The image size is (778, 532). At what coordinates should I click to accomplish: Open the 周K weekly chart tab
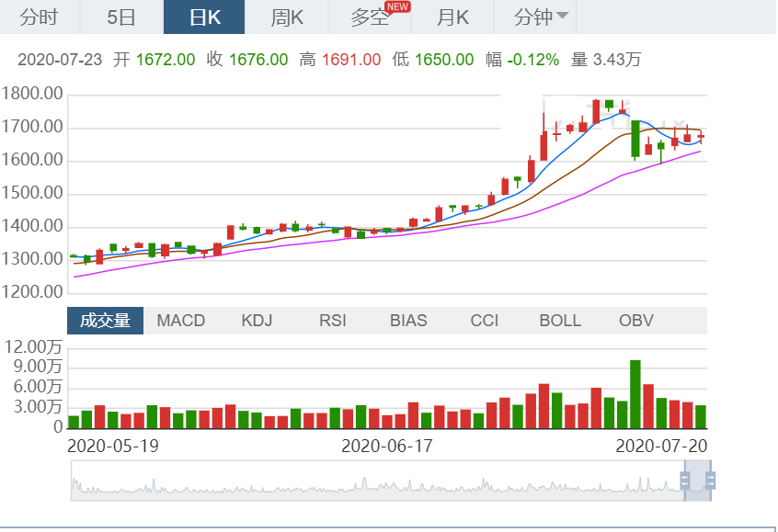[287, 17]
